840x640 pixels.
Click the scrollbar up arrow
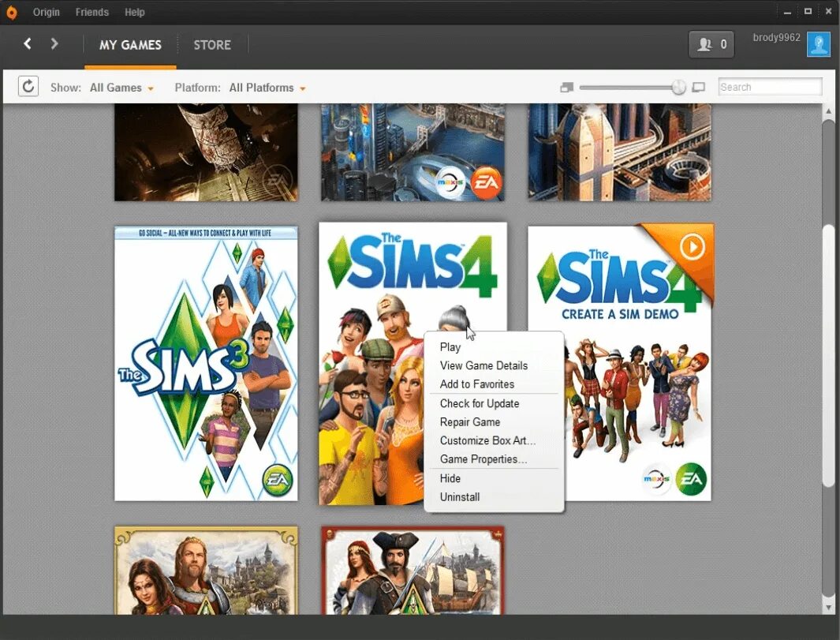pos(828,111)
